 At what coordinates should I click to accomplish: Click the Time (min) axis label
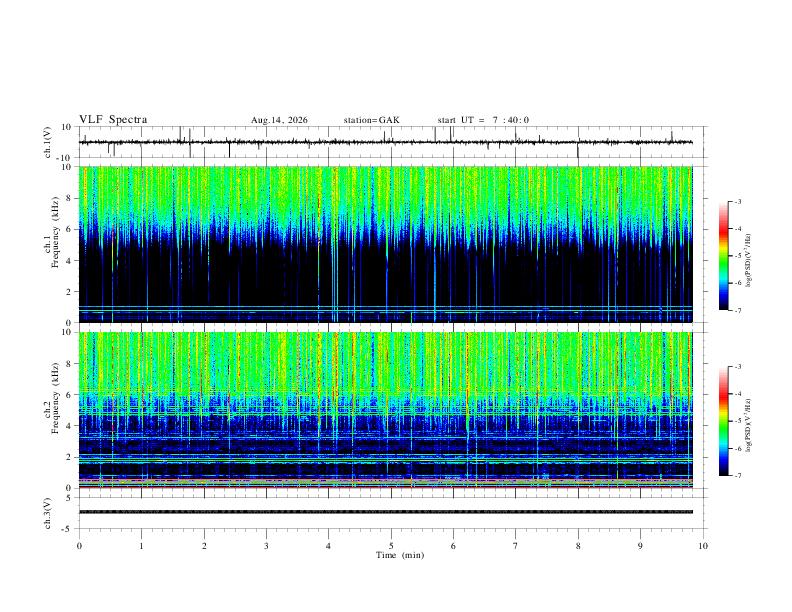[x=400, y=555]
